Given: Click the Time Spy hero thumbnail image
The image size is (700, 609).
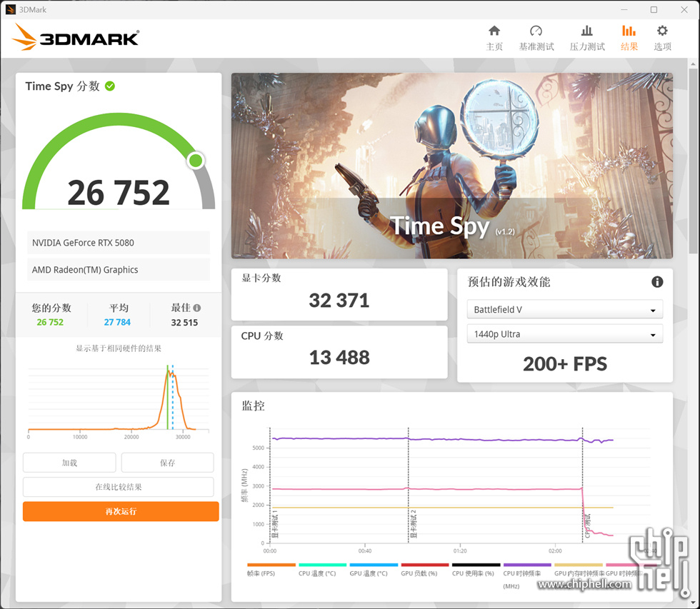Looking at the screenshot, I should pyautogui.click(x=451, y=166).
